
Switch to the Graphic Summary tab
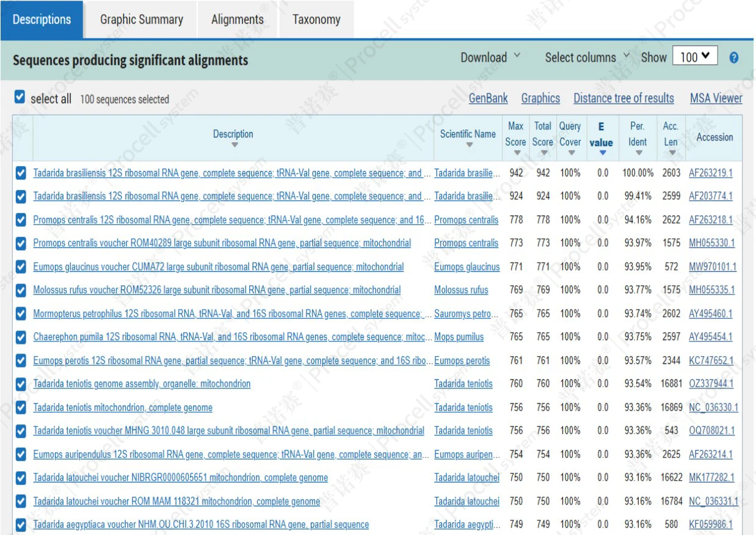(x=142, y=20)
